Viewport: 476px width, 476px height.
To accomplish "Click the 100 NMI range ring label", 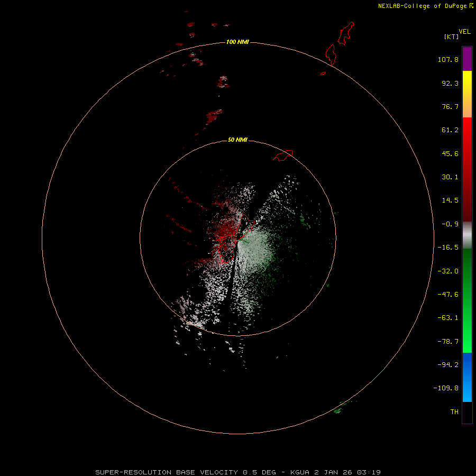I will [237, 42].
